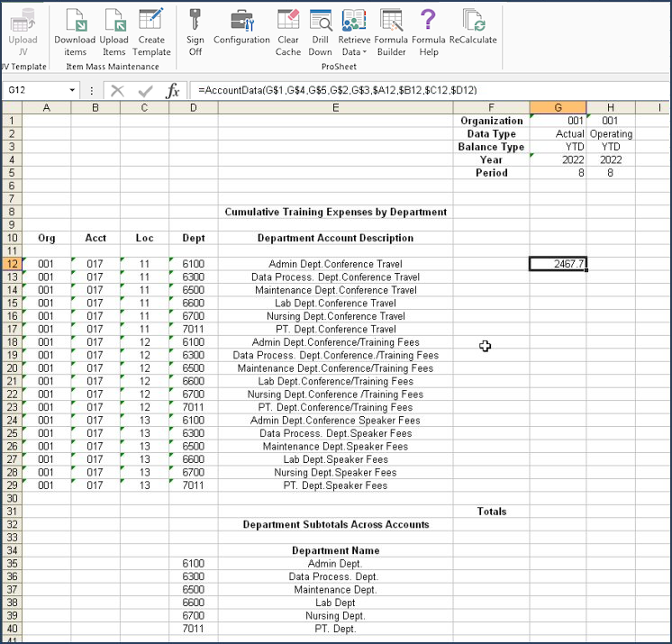This screenshot has height=644, width=672.
Task: Click the Sign Off key icon
Action: click(x=195, y=22)
